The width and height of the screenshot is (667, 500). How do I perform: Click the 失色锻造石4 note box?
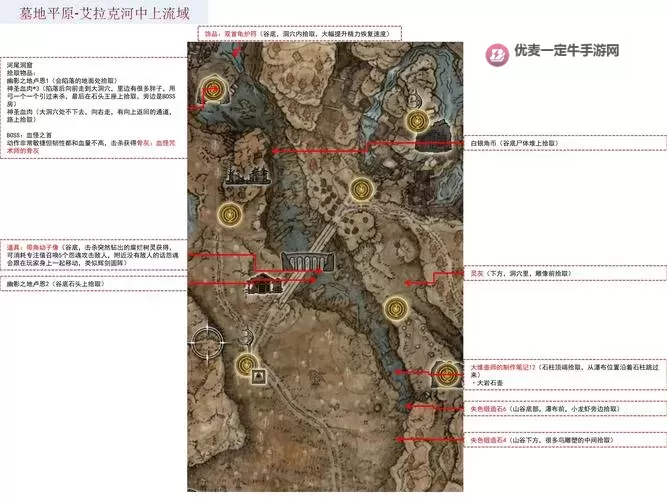click(x=565, y=440)
